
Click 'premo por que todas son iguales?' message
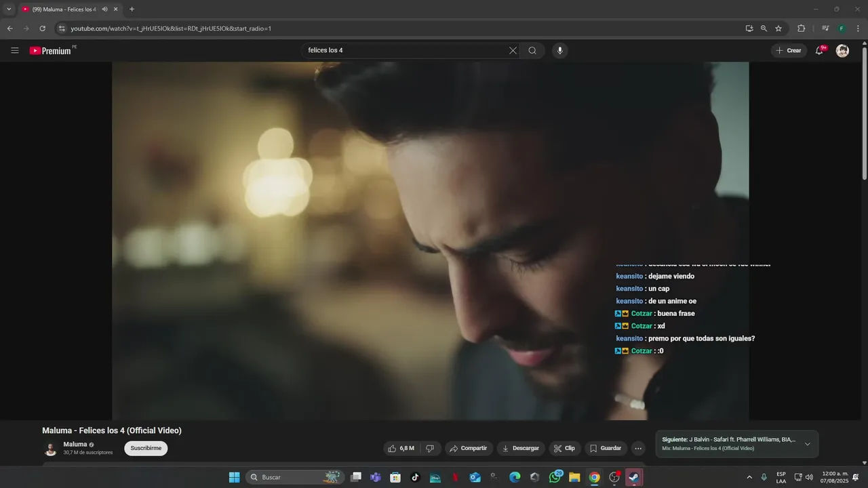tap(701, 338)
